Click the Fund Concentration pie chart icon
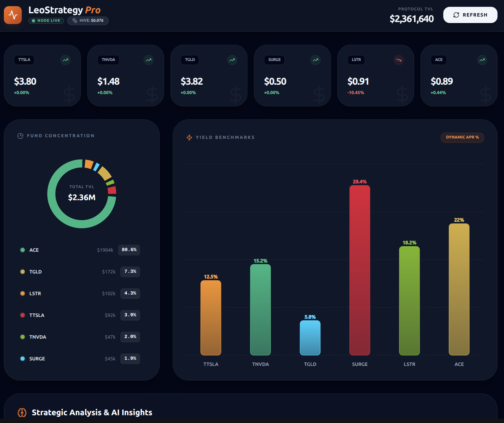The image size is (504, 423). (x=20, y=136)
